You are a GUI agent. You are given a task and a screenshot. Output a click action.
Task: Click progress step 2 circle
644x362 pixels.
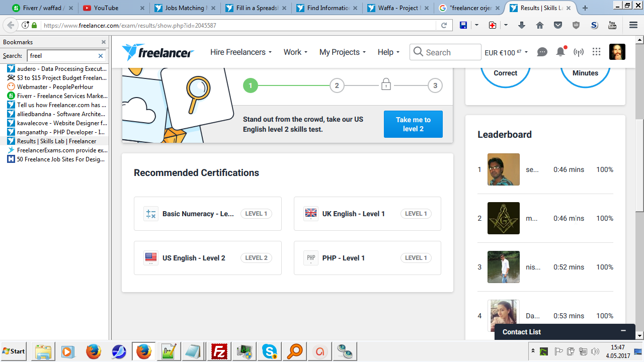point(337,85)
